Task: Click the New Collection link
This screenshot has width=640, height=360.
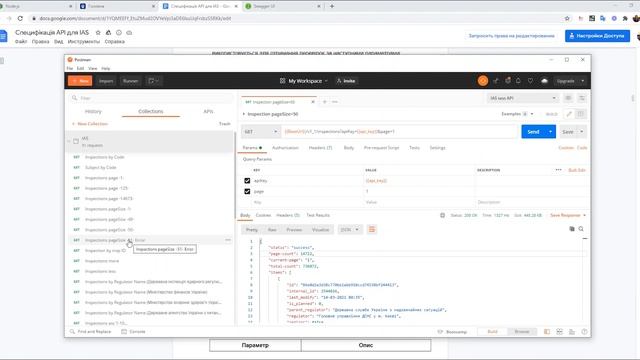Action: pyautogui.click(x=90, y=124)
